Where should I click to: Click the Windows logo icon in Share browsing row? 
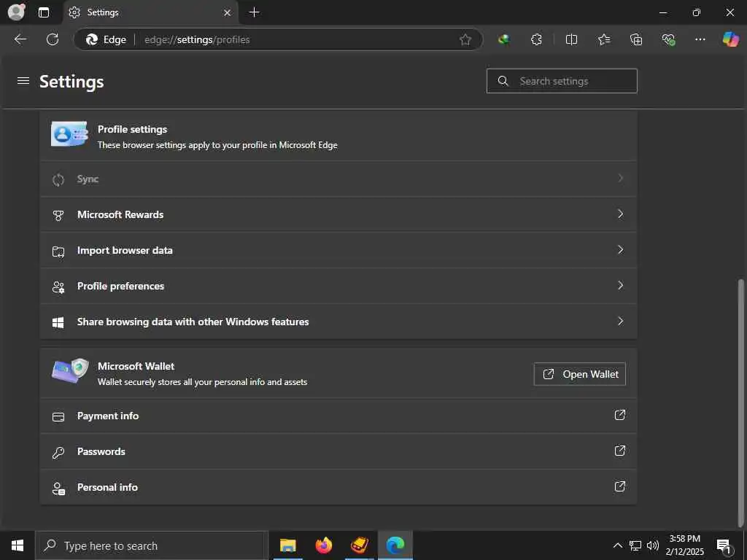pyautogui.click(x=58, y=322)
